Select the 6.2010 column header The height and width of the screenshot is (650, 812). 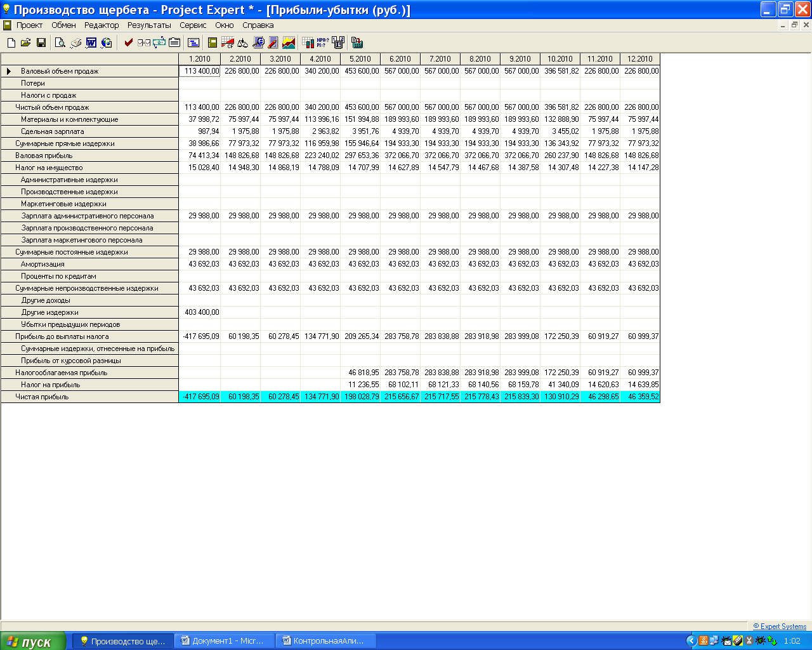(400, 59)
